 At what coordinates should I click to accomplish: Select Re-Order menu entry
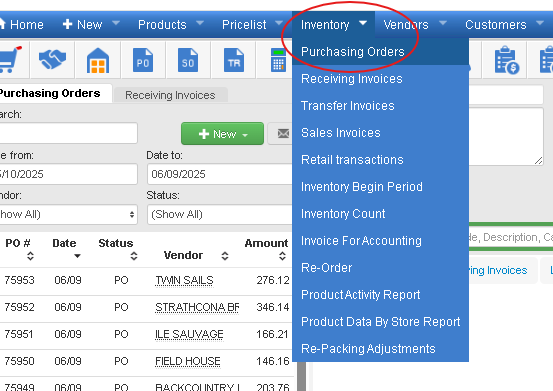point(380,268)
